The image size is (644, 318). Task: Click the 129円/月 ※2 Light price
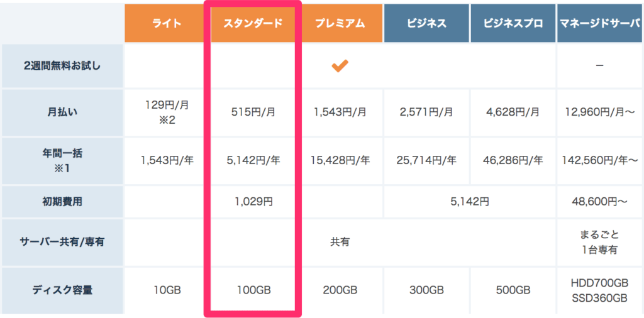[167, 112]
